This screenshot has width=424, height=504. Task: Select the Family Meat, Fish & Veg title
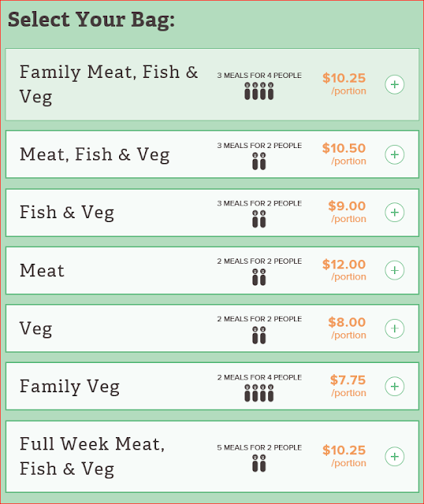(x=109, y=84)
